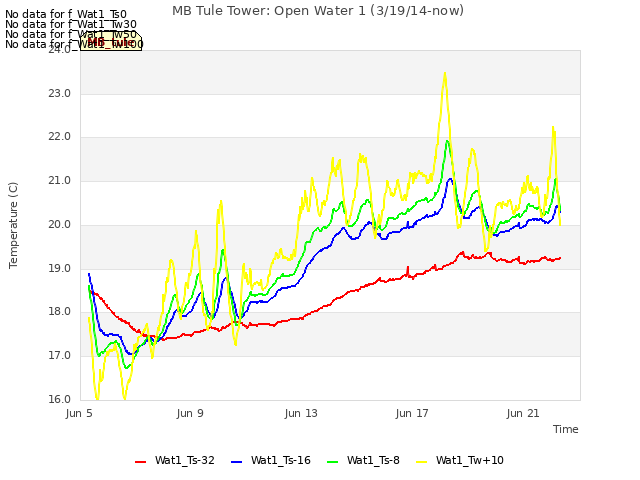This screenshot has height=480, width=640.
Task: Click the Jun 13 x-axis tick label
Action: (x=301, y=413)
